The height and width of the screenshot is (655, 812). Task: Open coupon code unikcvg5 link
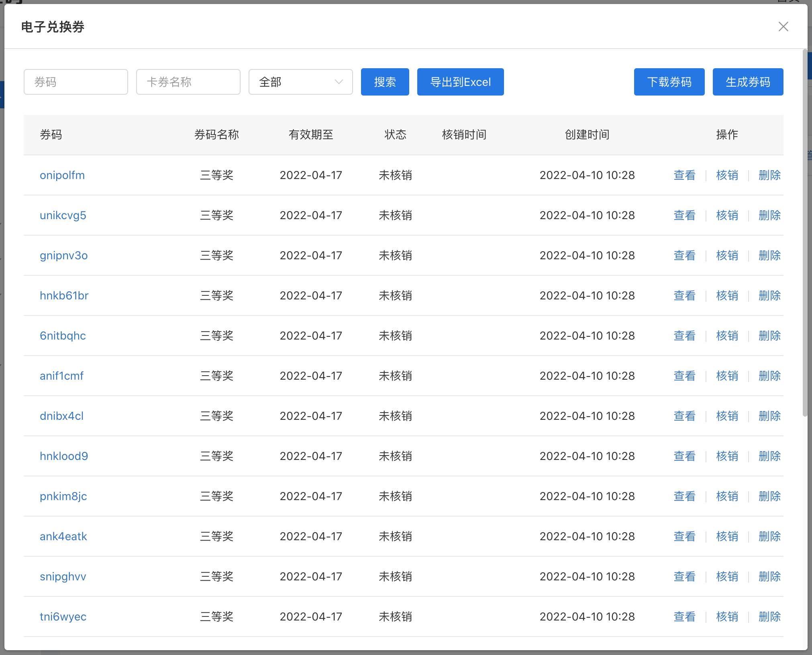point(63,216)
